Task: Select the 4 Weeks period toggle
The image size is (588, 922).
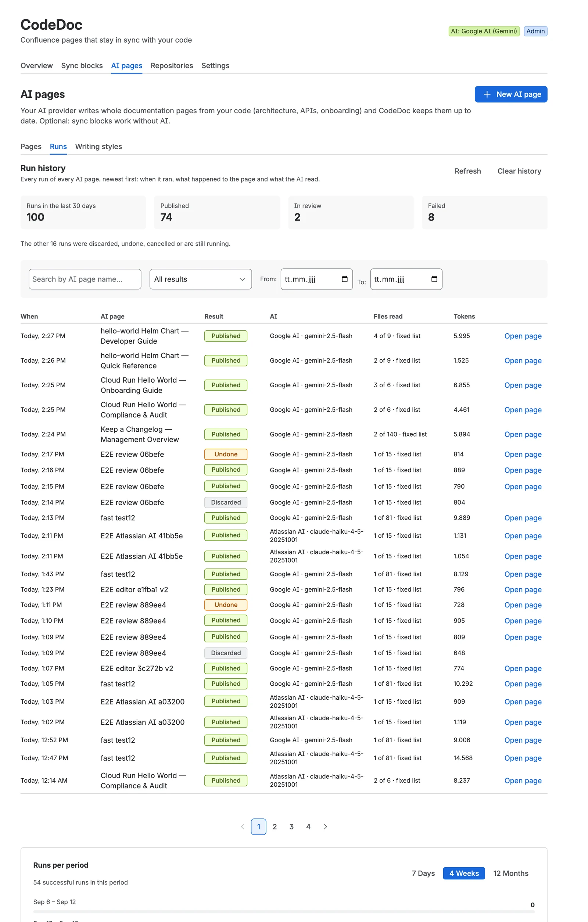Action: coord(463,873)
